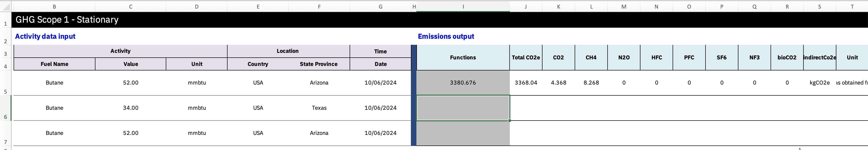Viewport: 868px width, 150px height.
Task: Select the 34.00 value cell
Action: click(130, 108)
